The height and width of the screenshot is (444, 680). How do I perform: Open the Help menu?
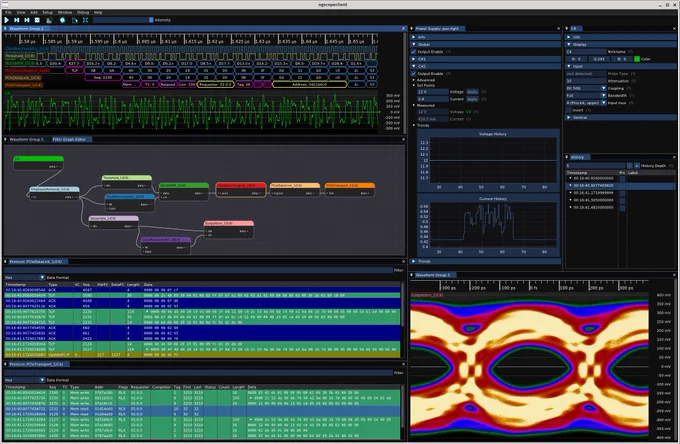[98, 13]
